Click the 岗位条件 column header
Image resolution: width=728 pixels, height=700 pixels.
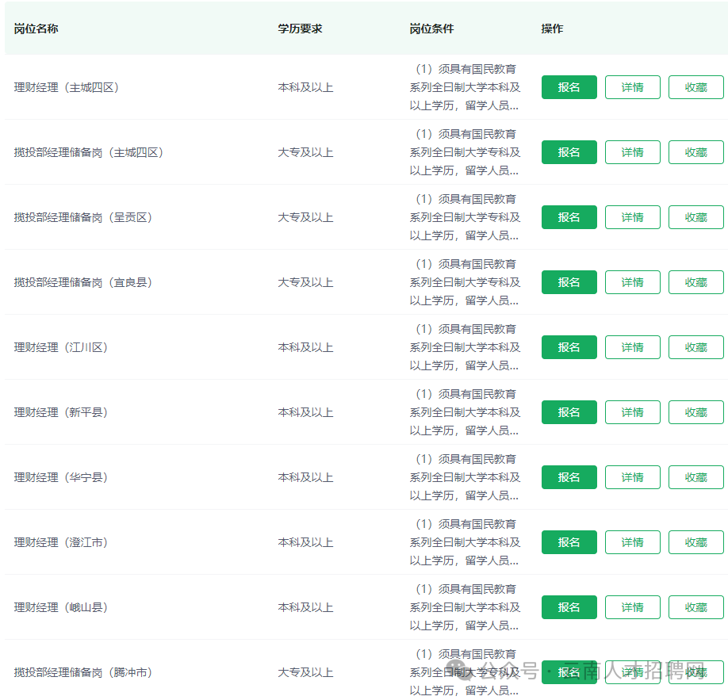point(431,29)
